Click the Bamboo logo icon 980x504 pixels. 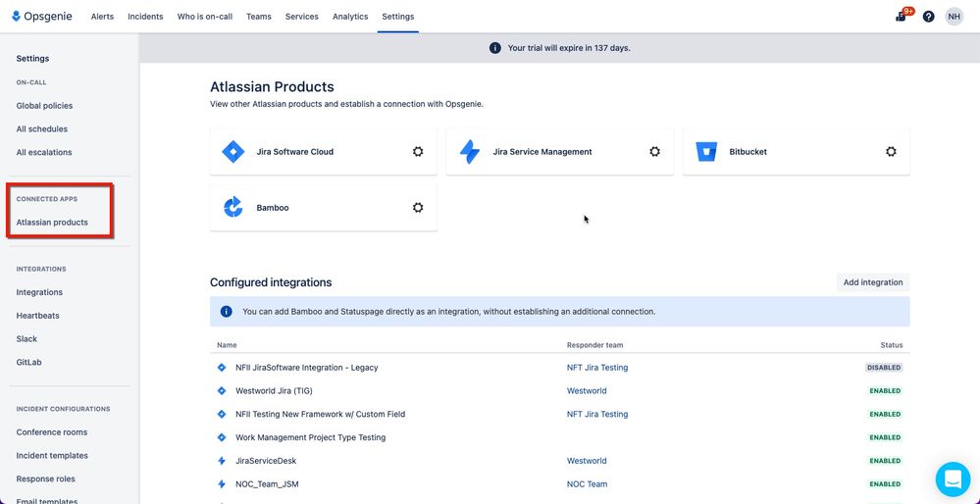[233, 207]
